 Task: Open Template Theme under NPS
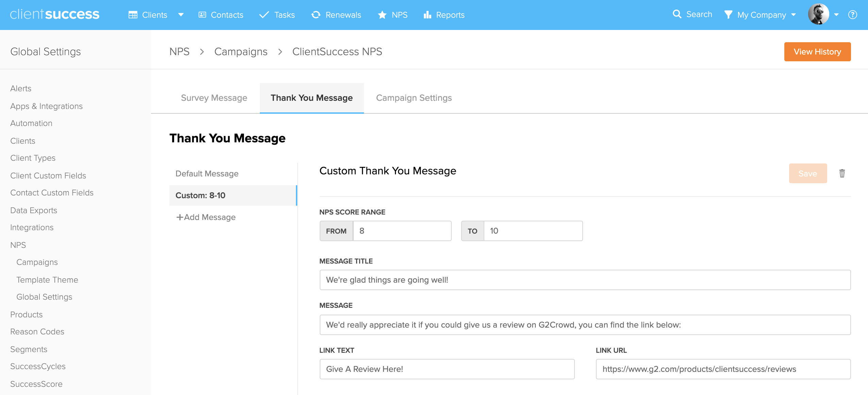[47, 280]
